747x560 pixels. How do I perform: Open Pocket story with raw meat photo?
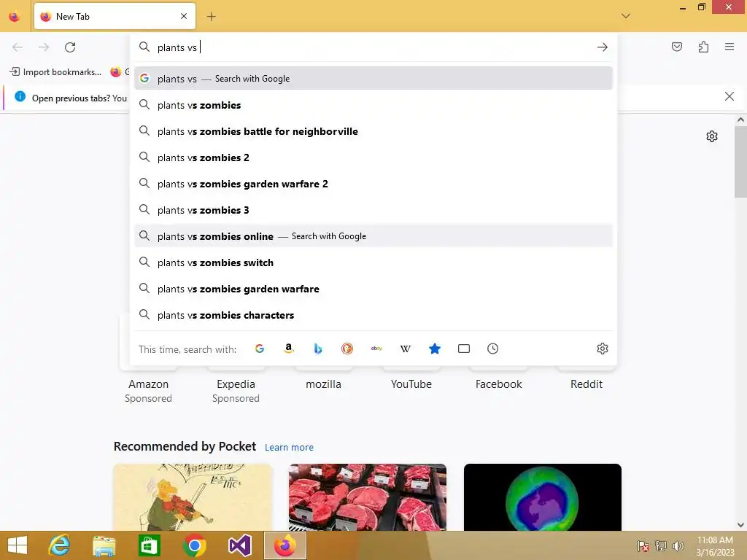click(368, 497)
